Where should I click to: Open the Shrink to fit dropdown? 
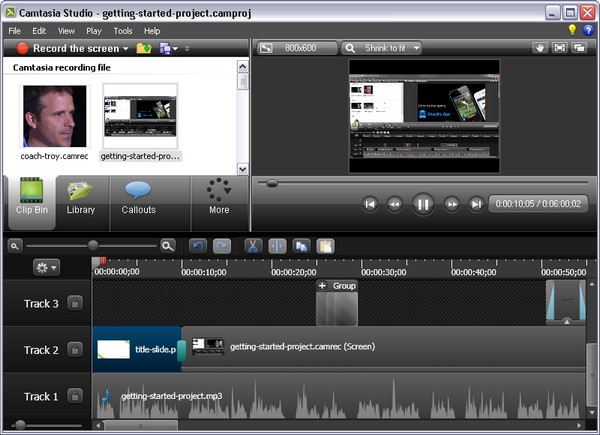[382, 48]
